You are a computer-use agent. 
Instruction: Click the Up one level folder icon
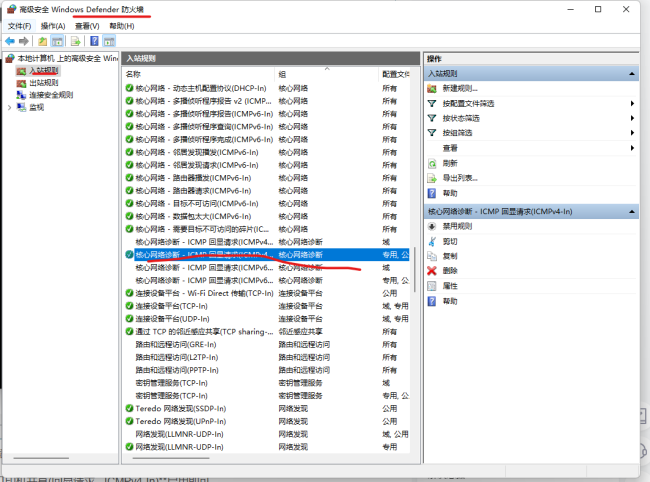(x=42, y=41)
